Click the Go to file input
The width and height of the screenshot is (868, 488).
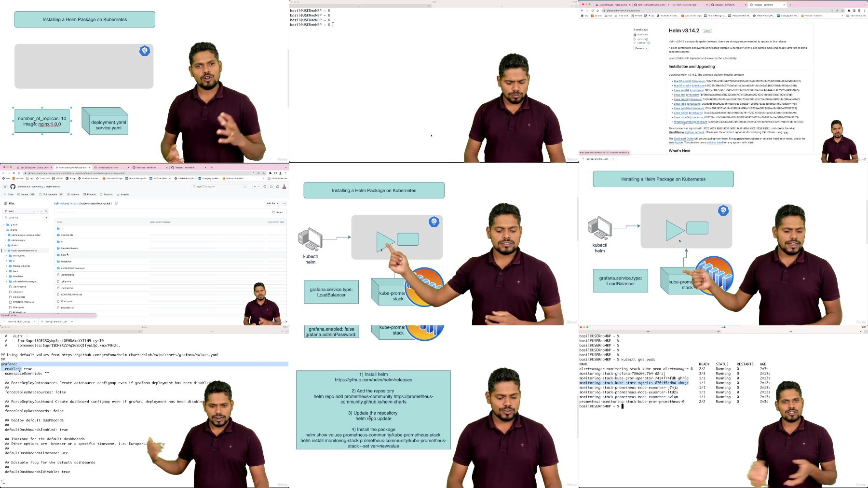pos(26,218)
